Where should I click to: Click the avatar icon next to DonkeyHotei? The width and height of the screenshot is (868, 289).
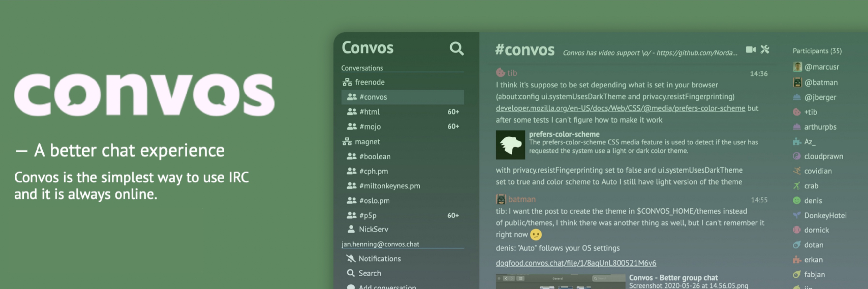pyautogui.click(x=797, y=215)
